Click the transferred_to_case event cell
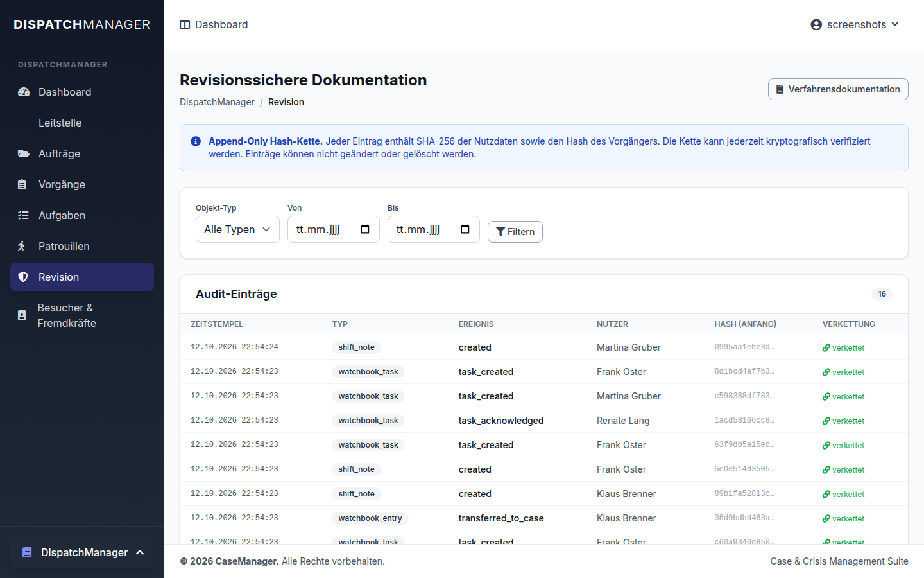This screenshot has width=924, height=578. pos(501,518)
